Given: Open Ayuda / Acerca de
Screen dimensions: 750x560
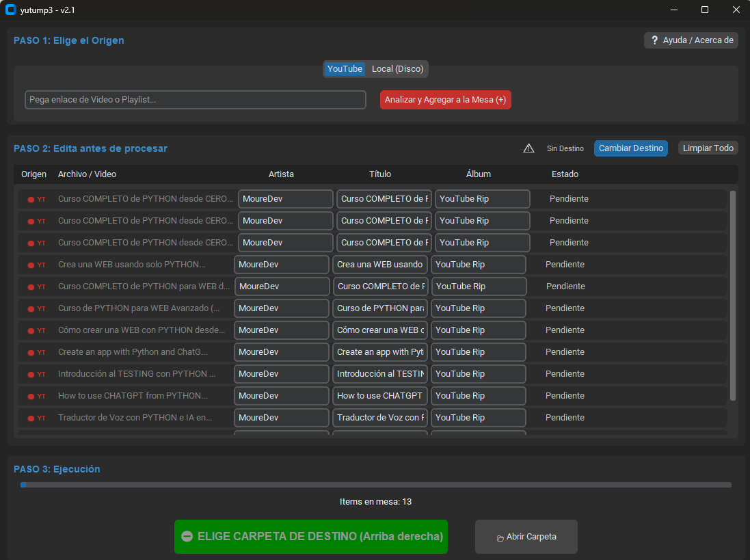Looking at the screenshot, I should click(x=691, y=40).
